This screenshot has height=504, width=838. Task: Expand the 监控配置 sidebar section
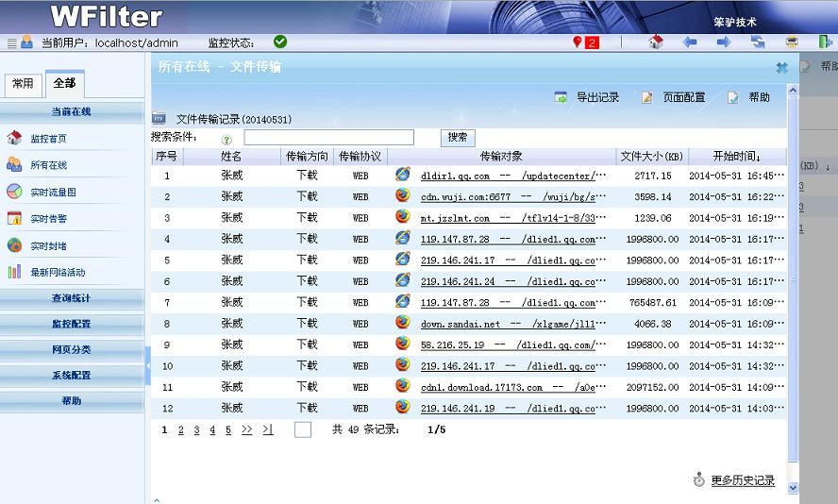coord(72,324)
